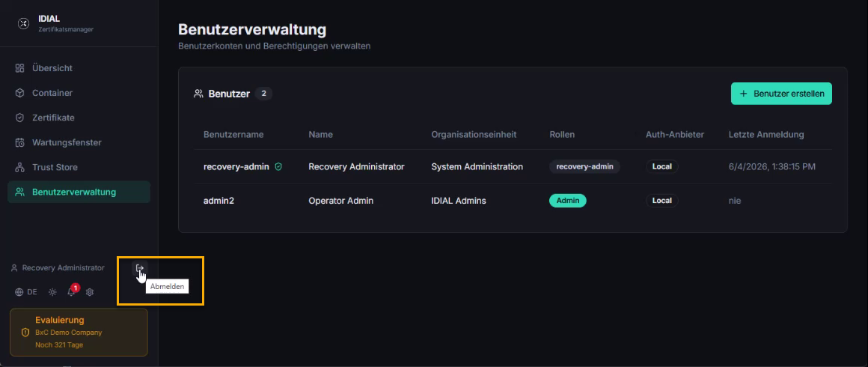This screenshot has width=868, height=367.
Task: Select Benutzerverwaltung in the sidebar
Action: [79, 192]
